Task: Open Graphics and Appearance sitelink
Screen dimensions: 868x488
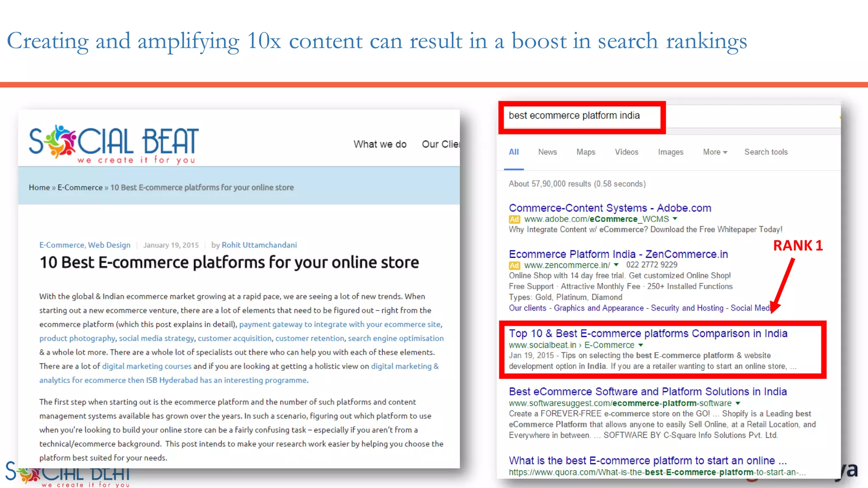Action: [x=598, y=308]
